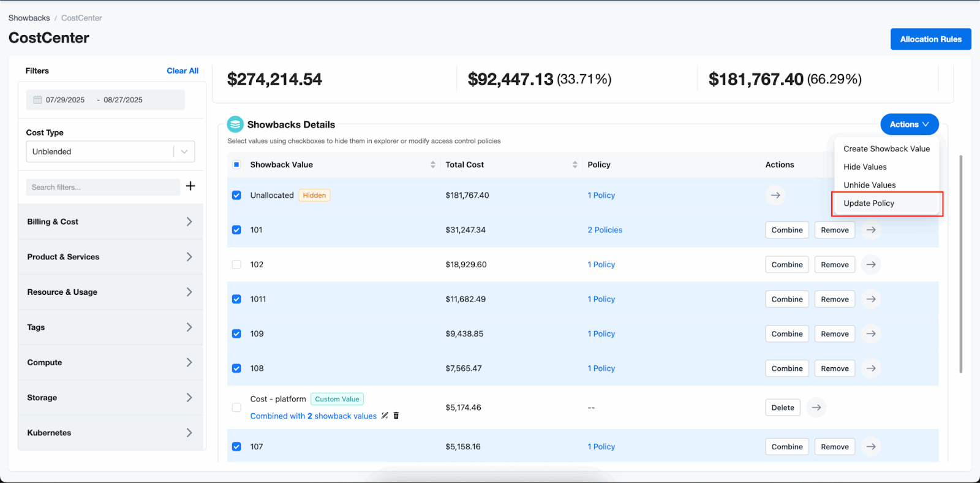Click the date range calendar icon
980x483 pixels.
pyautogui.click(x=37, y=100)
